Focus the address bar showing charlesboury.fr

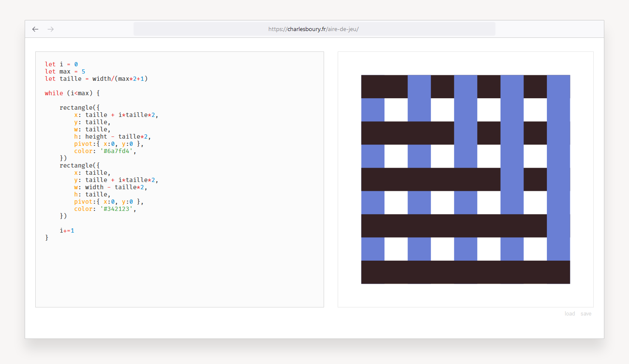[314, 29]
